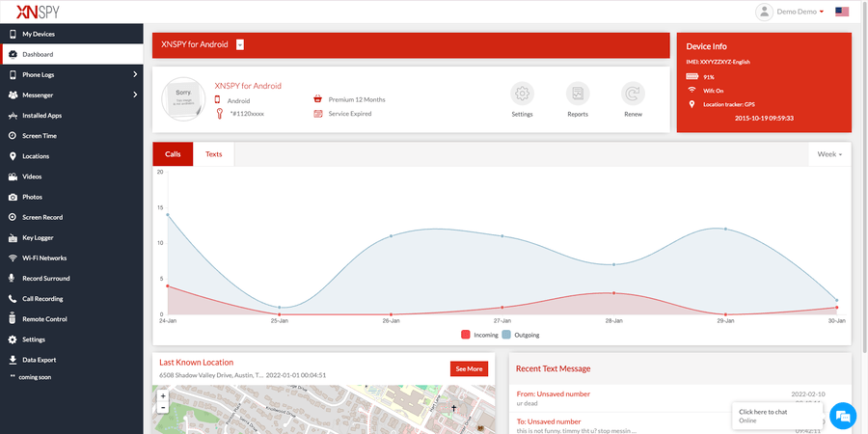868x434 pixels.
Task: Toggle Outgoing series in chart legend
Action: [x=521, y=335]
